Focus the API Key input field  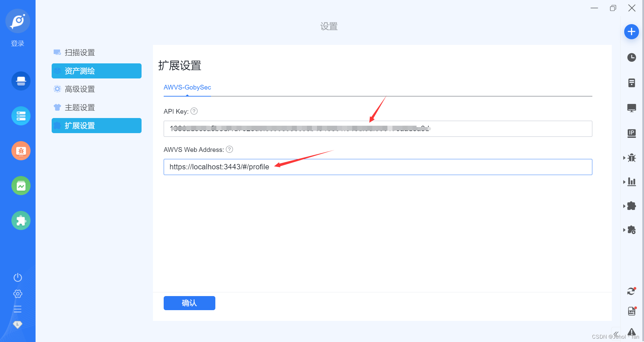(x=378, y=129)
